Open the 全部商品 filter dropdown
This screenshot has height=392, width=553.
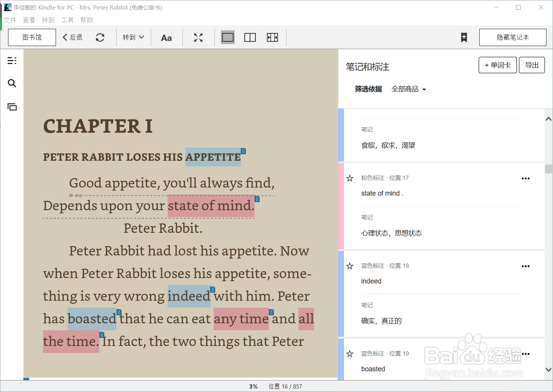click(408, 89)
